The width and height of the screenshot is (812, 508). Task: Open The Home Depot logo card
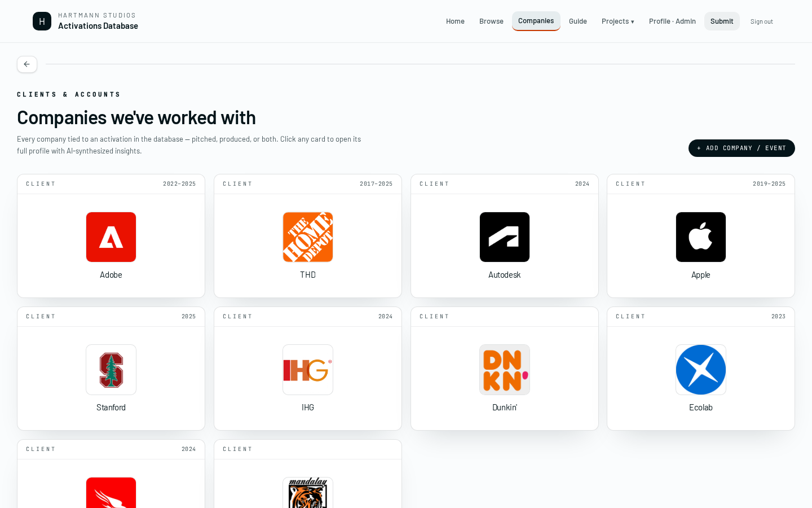pos(308,237)
